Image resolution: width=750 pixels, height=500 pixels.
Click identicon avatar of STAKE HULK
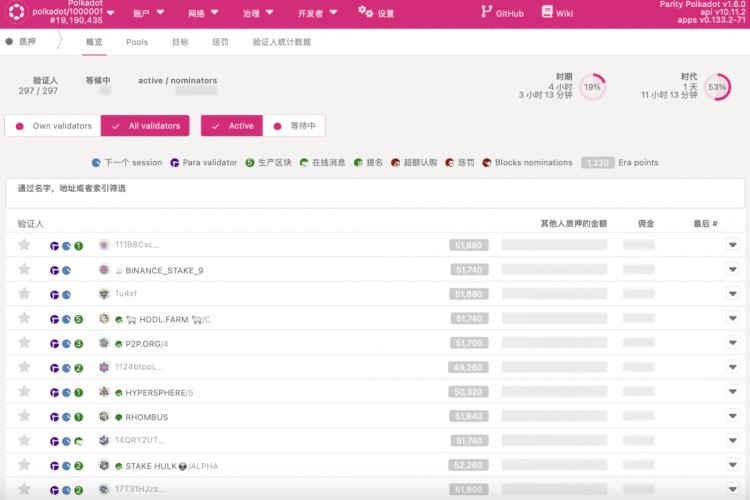(104, 465)
